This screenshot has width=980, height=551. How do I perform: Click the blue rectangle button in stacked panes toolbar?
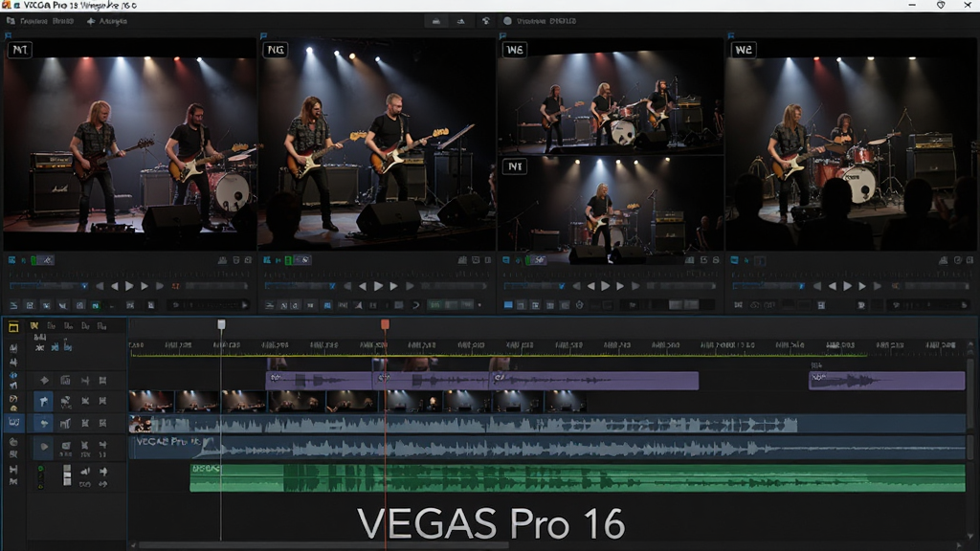pyautogui.click(x=508, y=305)
